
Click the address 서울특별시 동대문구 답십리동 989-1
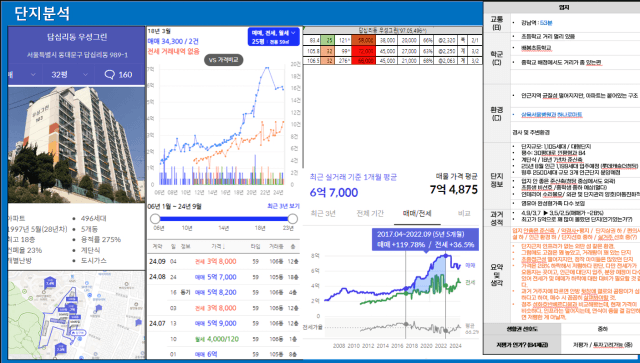tap(77, 55)
